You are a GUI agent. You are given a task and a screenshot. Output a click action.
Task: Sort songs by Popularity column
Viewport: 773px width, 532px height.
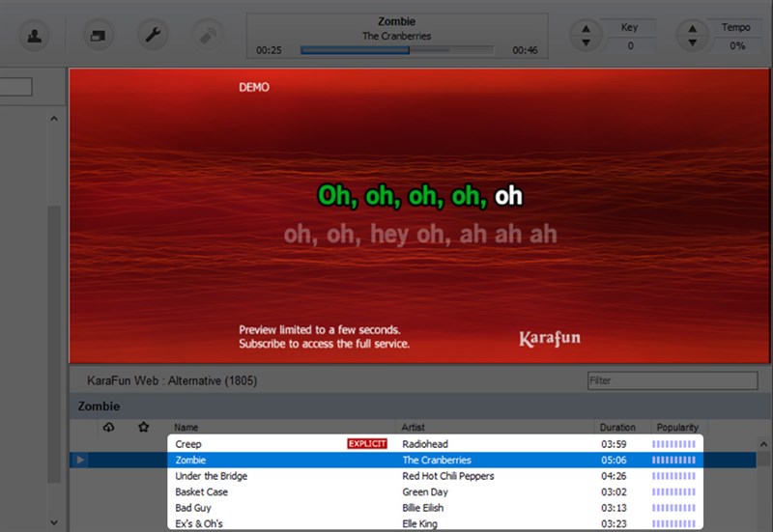[x=677, y=427]
